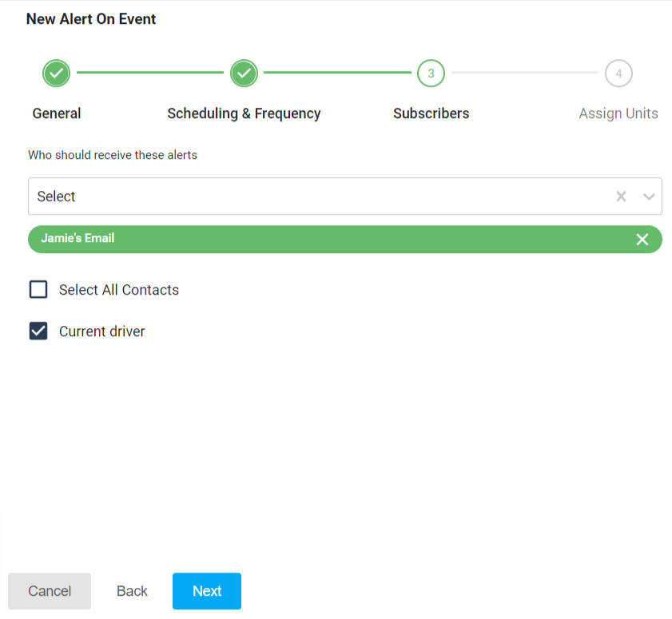This screenshot has width=672, height=619.
Task: Open the Subscribers step label
Action: pyautogui.click(x=431, y=113)
